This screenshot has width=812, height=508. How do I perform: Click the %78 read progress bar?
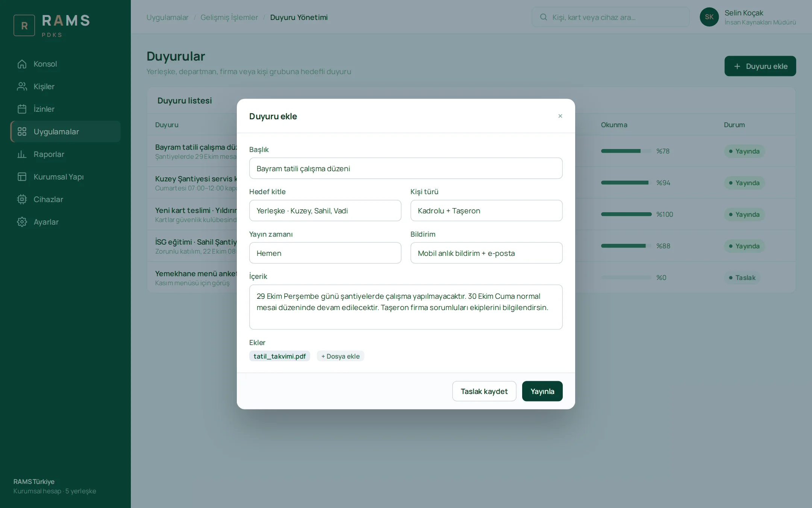626,151
